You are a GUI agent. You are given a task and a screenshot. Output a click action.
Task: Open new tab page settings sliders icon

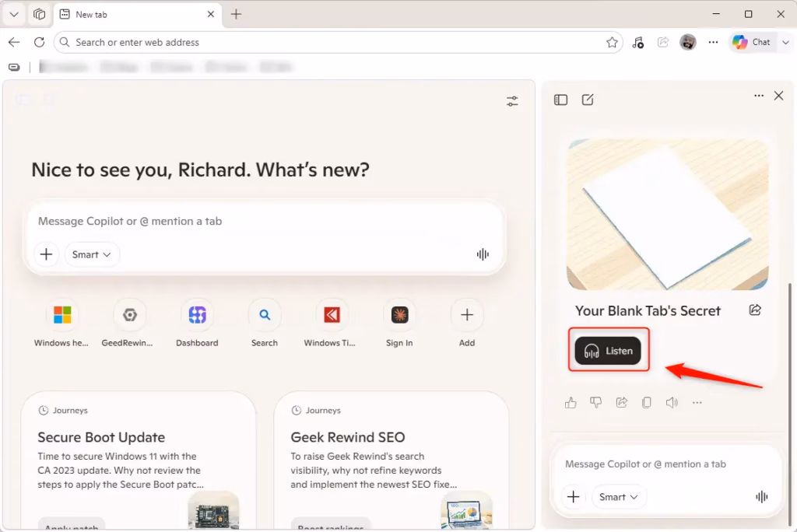(x=512, y=101)
